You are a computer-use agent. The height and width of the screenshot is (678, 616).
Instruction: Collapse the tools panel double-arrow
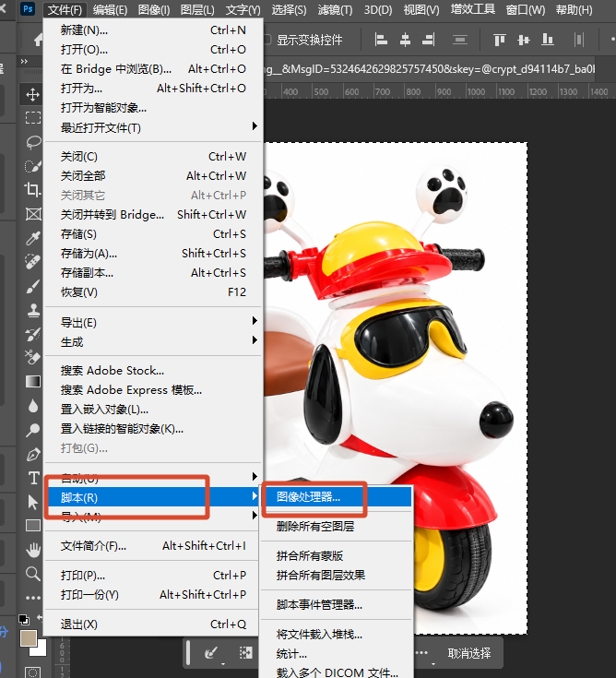24,62
